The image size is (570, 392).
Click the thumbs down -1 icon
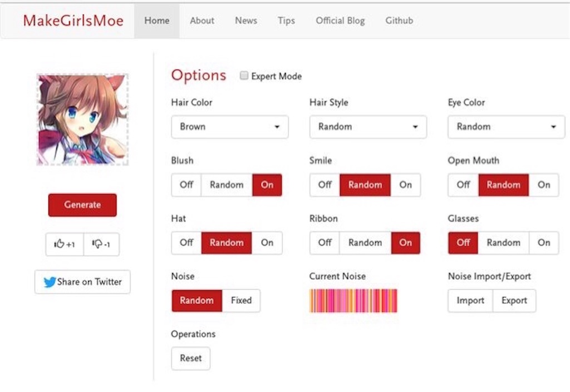[x=101, y=244]
